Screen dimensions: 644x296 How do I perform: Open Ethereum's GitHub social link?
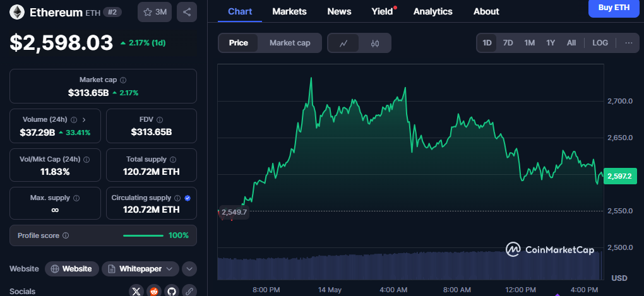pos(172,292)
